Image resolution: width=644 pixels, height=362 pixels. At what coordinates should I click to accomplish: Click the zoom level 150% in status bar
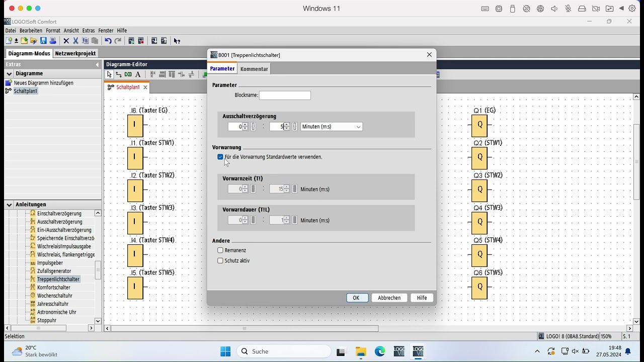(x=605, y=336)
